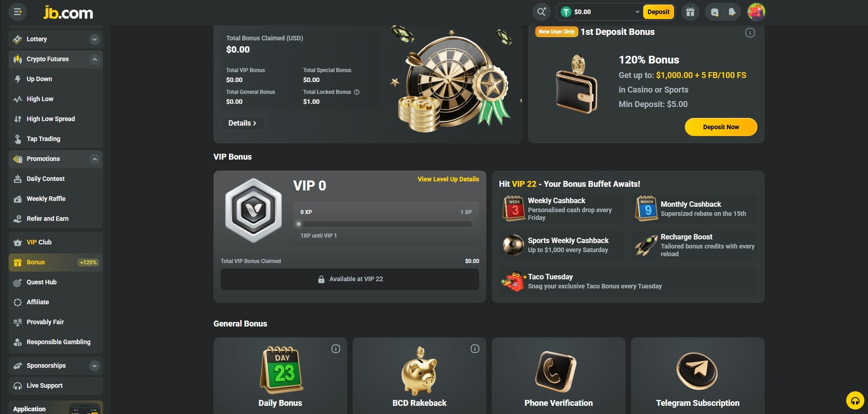This screenshot has width=868, height=414.
Task: Open the headset support floating button
Action: point(855,400)
